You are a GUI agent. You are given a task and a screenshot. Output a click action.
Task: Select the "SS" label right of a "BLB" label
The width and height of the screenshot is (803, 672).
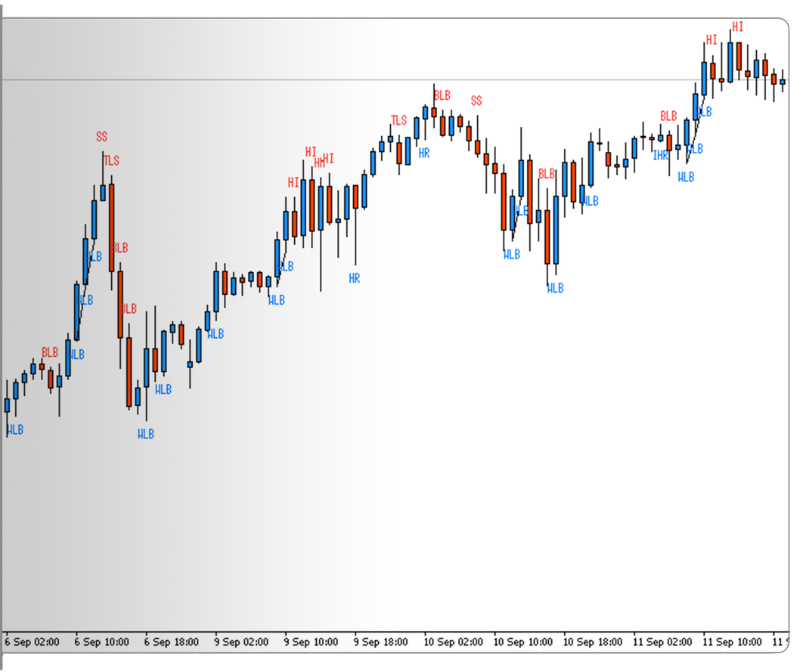(476, 101)
